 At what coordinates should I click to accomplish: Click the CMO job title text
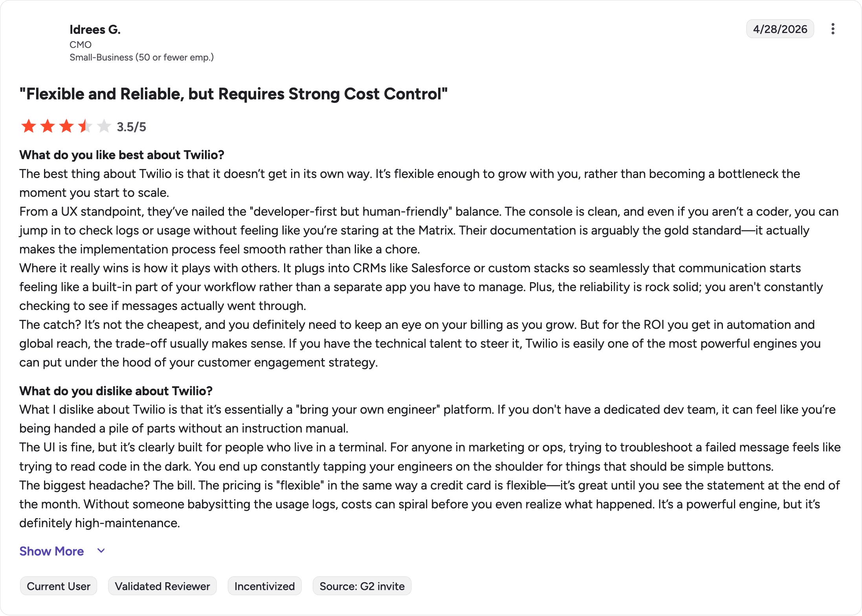pyautogui.click(x=81, y=45)
